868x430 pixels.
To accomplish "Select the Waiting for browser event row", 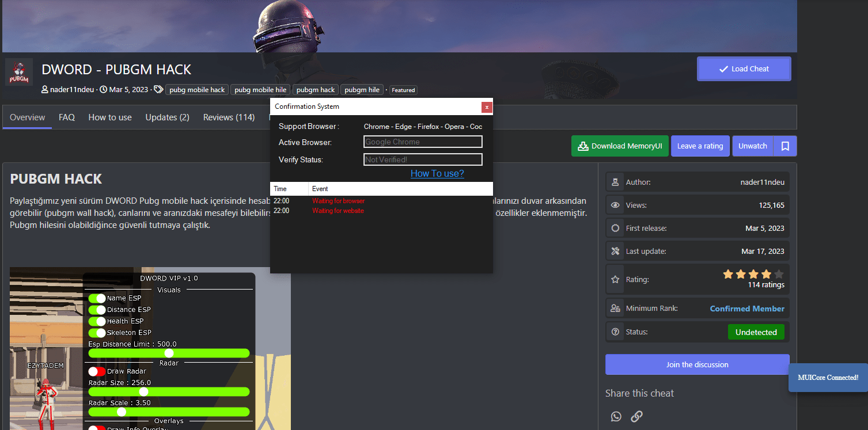I will click(381, 201).
